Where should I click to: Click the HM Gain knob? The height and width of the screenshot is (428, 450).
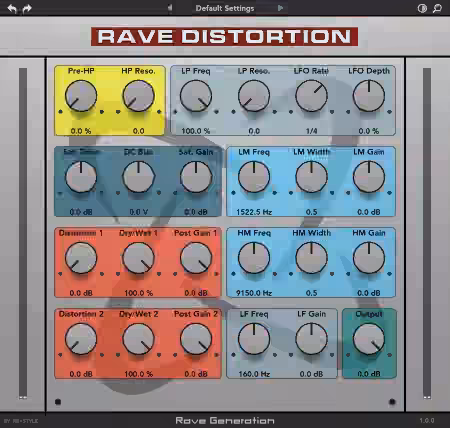click(x=369, y=258)
